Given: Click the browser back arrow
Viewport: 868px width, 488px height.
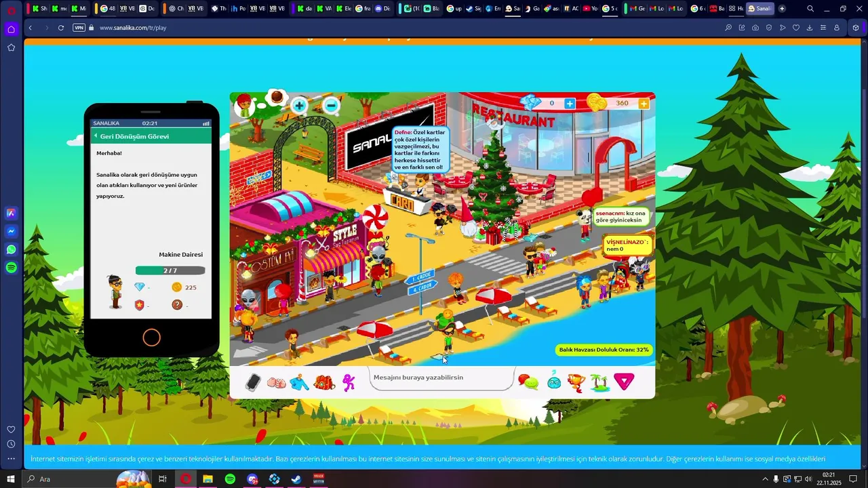Looking at the screenshot, I should pos(31,28).
